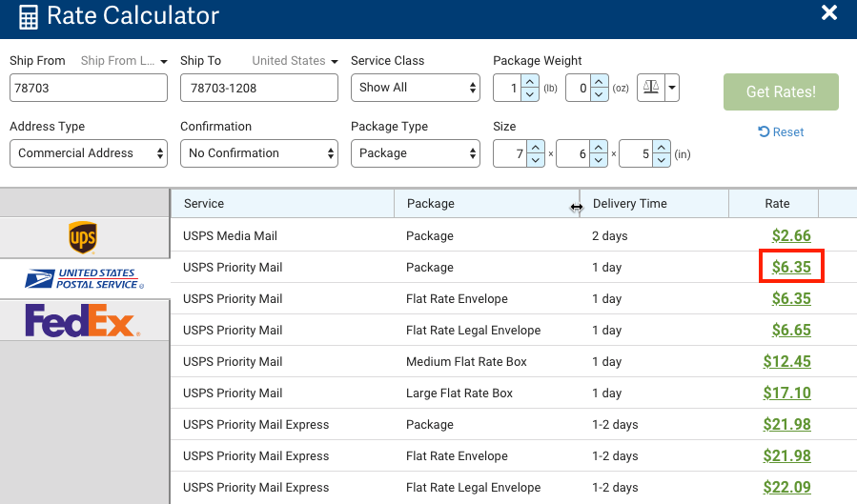Decrease package weight ounces
Viewport: 857px width, 504px height.
(600, 94)
